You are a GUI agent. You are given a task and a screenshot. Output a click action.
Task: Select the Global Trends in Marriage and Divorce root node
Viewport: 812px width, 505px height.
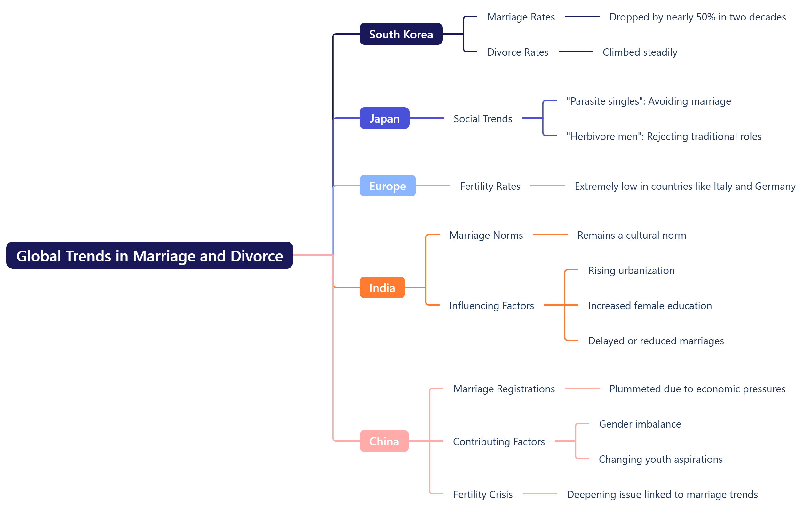tap(149, 256)
